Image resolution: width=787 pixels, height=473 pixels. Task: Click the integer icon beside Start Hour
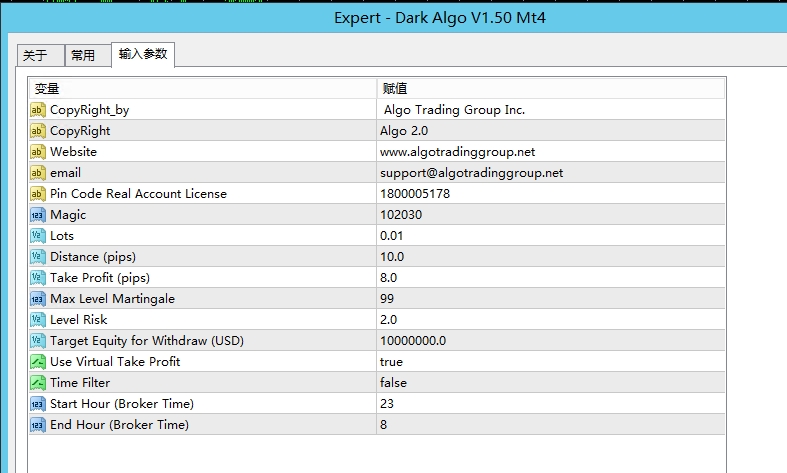[x=38, y=404]
